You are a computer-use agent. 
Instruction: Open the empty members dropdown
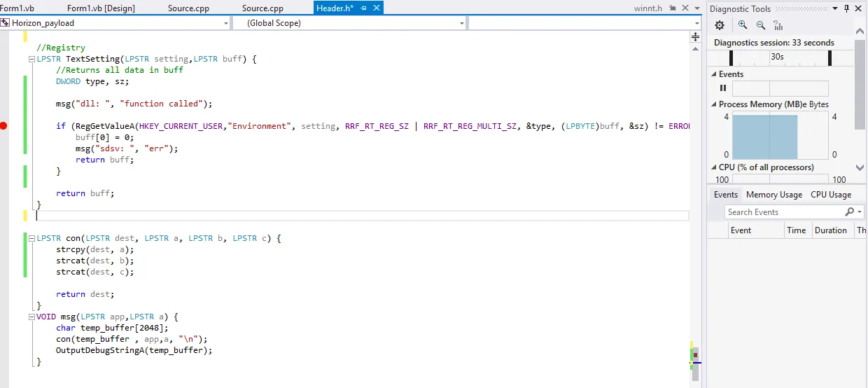pos(697,23)
